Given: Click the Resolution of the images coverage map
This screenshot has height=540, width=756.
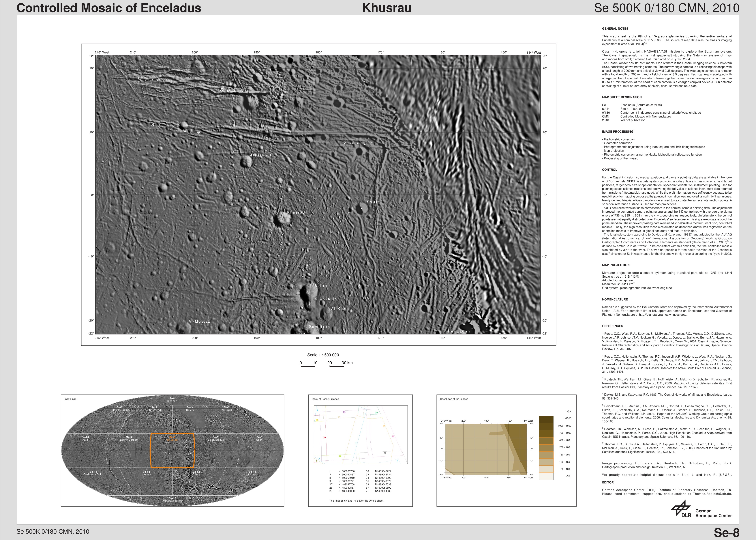Looking at the screenshot, I should point(486,449).
